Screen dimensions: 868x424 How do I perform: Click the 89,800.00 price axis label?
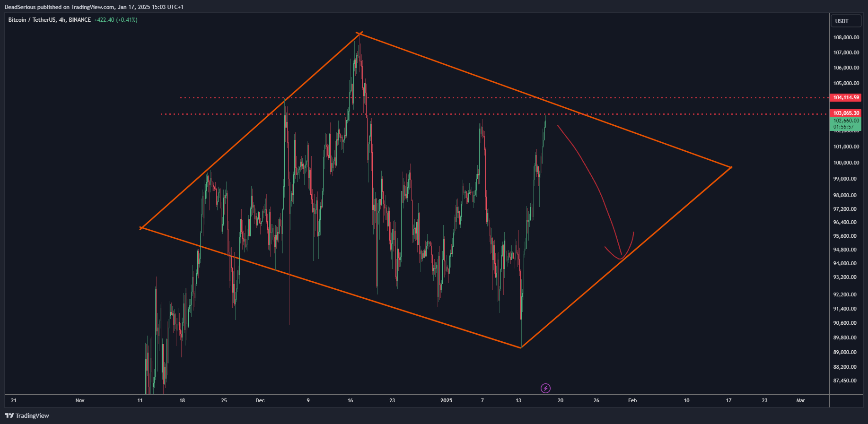click(845, 337)
